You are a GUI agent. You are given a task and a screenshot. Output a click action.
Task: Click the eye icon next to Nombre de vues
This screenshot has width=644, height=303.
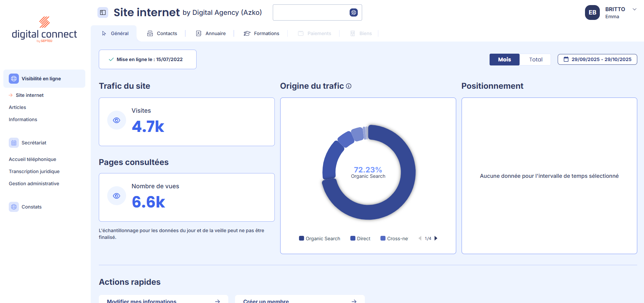coord(117,196)
